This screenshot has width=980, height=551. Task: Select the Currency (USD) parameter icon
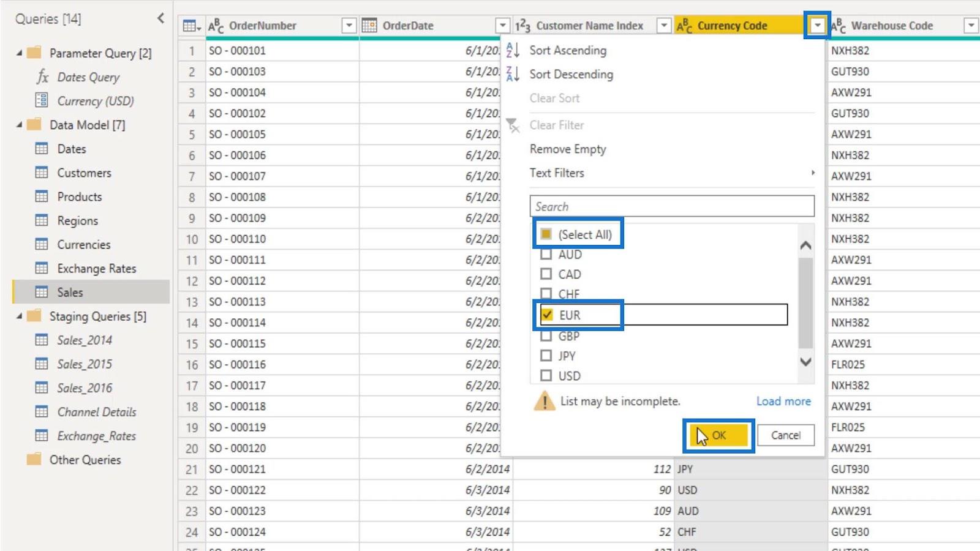42,100
